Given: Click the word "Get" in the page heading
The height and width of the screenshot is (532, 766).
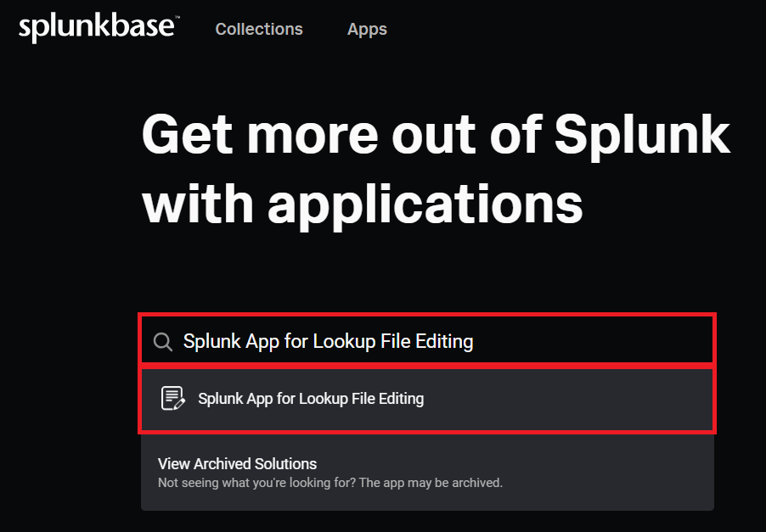Looking at the screenshot, I should (185, 133).
